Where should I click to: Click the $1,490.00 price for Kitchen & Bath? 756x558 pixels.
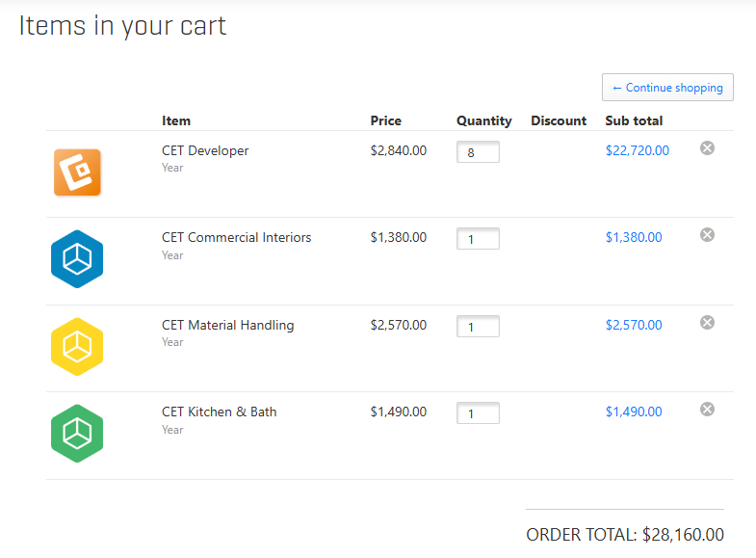point(399,412)
